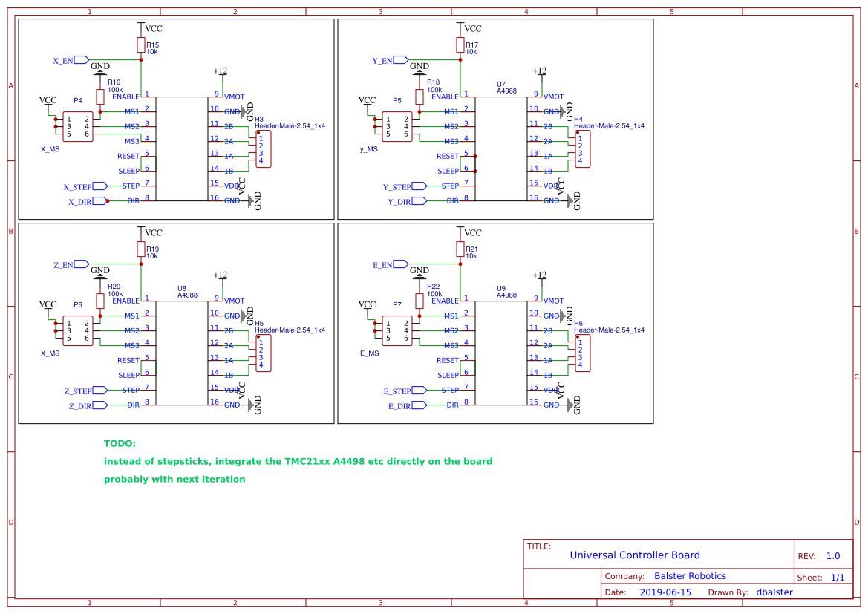Click the +12 power flag near U7
The height and width of the screenshot is (614, 868).
coord(540,70)
